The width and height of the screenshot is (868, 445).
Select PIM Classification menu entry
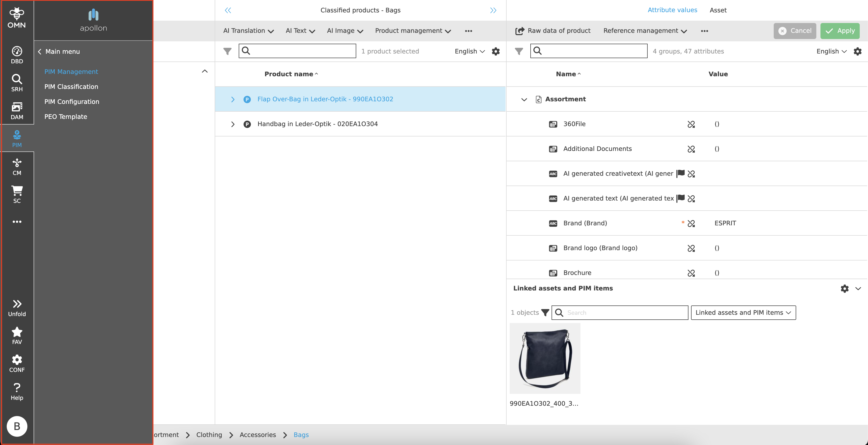pos(71,87)
